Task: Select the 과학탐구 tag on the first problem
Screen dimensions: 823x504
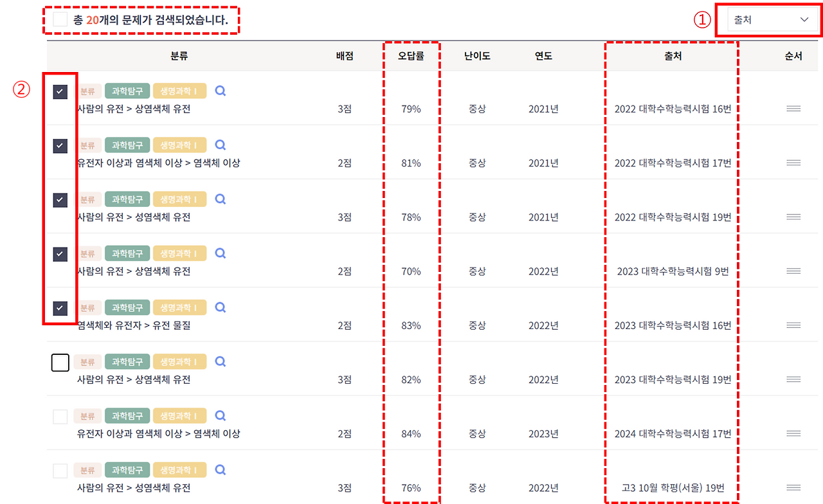Action: tap(127, 91)
